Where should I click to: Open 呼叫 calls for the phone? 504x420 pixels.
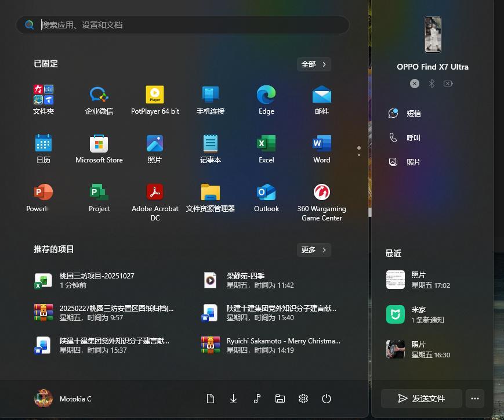(x=405, y=137)
